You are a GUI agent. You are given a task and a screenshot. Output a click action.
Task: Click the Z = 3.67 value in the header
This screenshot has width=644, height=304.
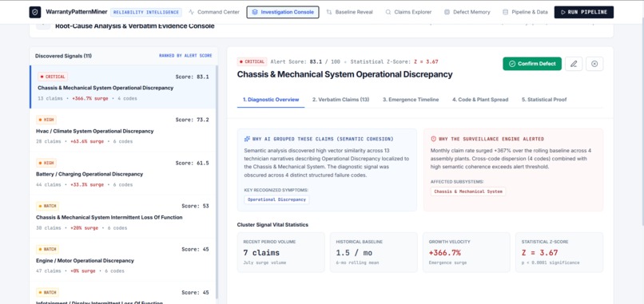[425, 61]
